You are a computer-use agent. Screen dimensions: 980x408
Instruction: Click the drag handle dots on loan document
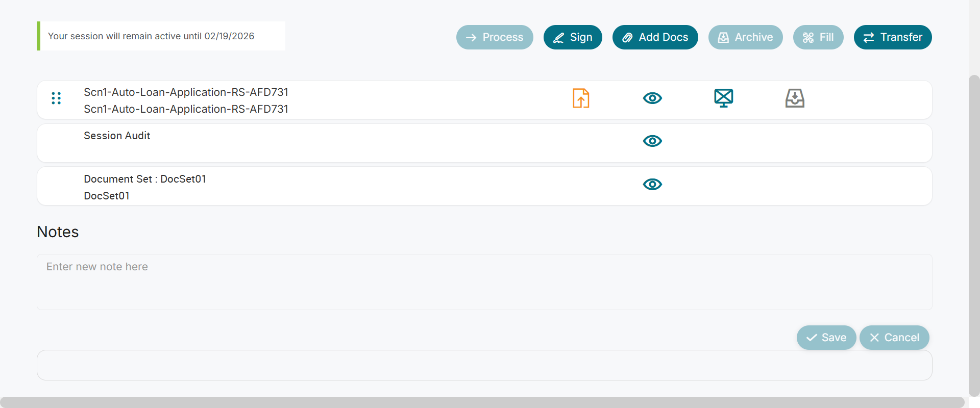tap(56, 98)
